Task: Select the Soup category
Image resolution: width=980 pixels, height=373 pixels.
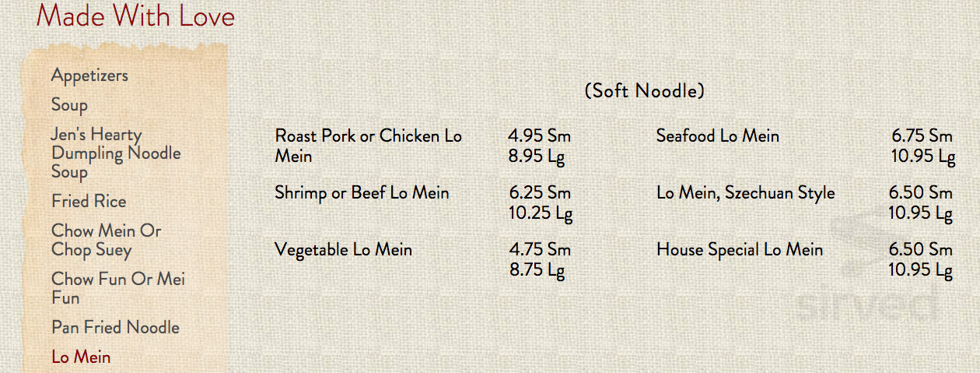Action: [x=69, y=104]
